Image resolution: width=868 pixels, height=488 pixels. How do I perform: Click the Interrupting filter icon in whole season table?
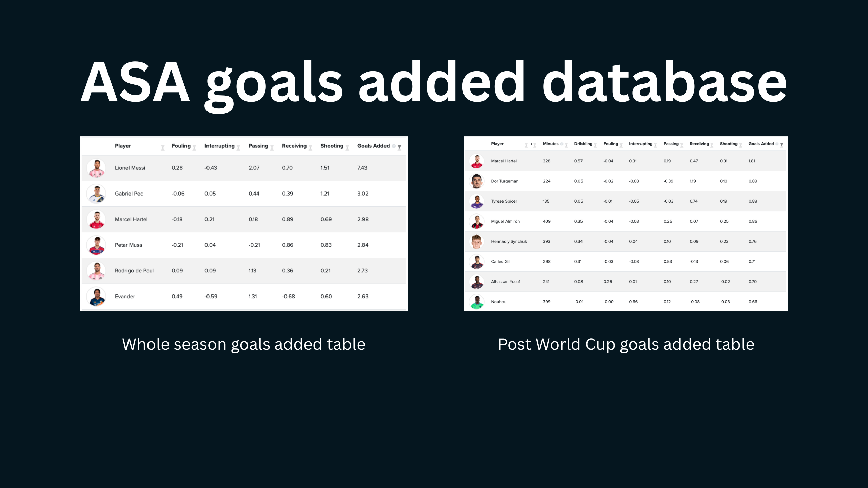[238, 148]
